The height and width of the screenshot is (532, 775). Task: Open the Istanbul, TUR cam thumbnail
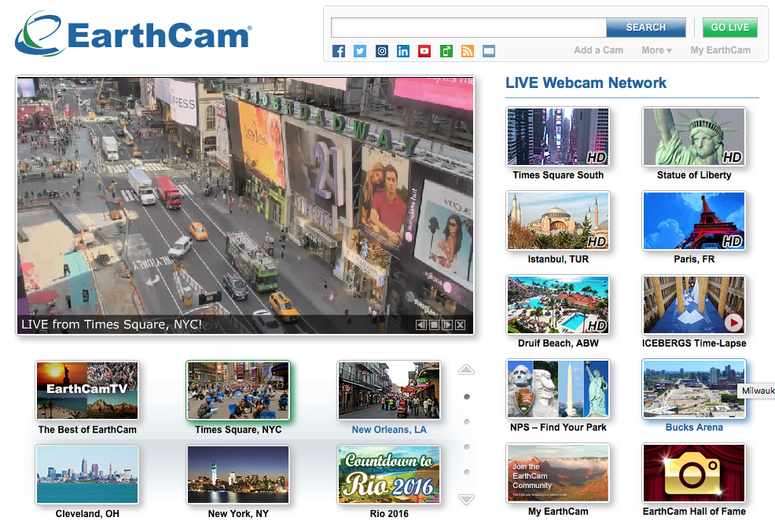click(x=558, y=220)
